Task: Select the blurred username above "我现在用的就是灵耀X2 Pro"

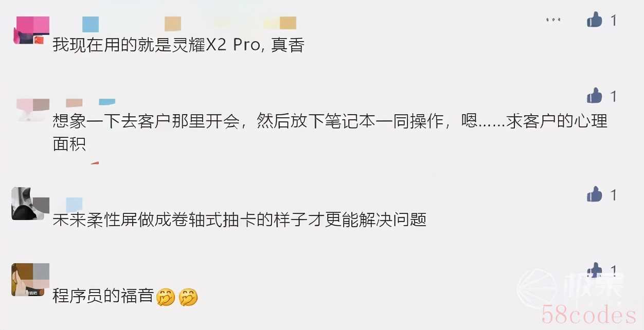Action: point(175,24)
